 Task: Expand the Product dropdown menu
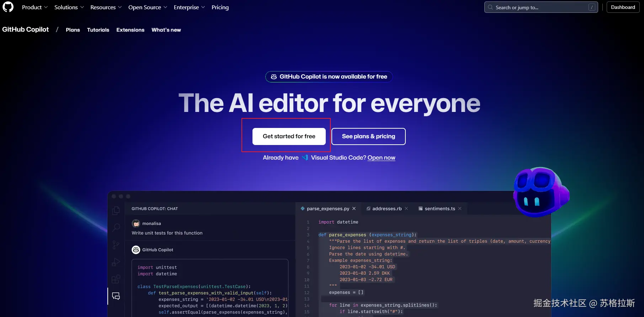click(34, 7)
